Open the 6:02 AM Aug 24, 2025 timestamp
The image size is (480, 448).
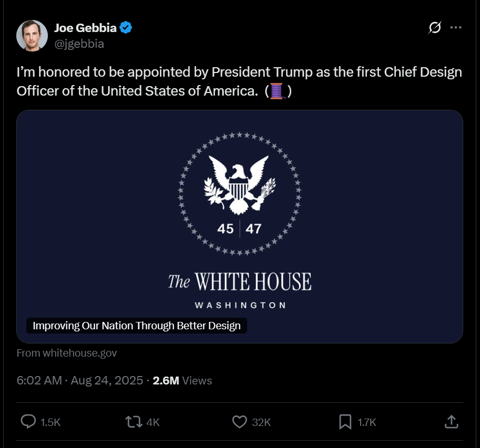(80, 380)
